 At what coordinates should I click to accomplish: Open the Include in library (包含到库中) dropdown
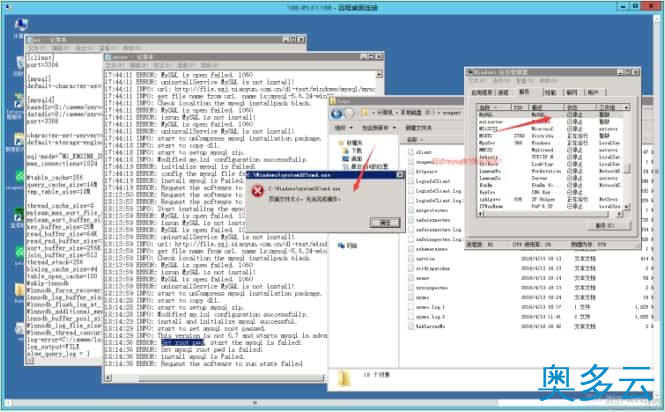[x=379, y=128]
